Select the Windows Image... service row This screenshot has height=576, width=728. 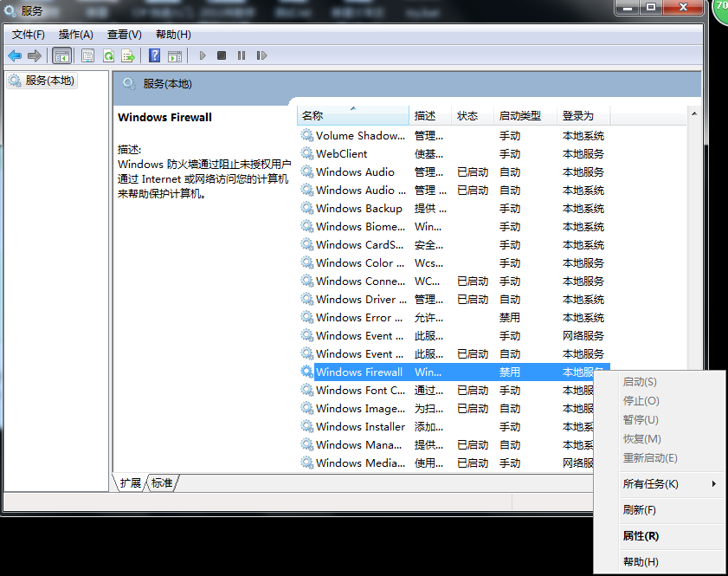tap(446, 408)
